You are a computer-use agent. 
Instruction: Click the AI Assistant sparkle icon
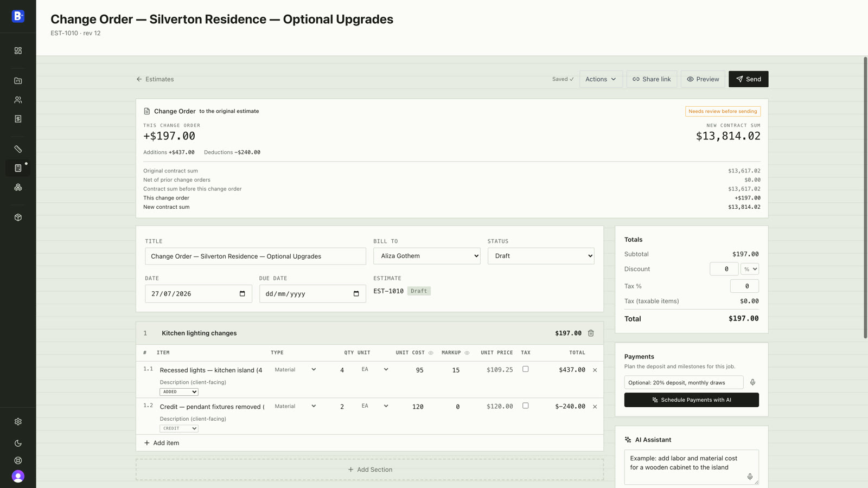click(628, 440)
